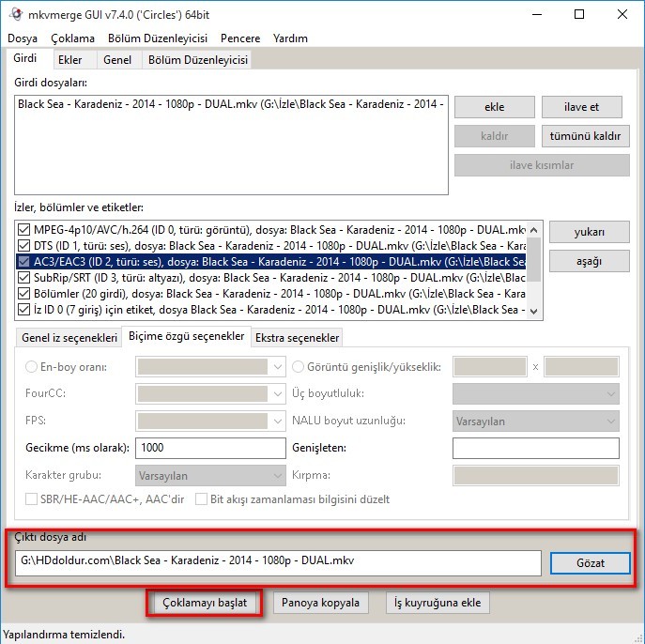
Task: Open the Ekstra seçenekler tab
Action: [x=298, y=337]
